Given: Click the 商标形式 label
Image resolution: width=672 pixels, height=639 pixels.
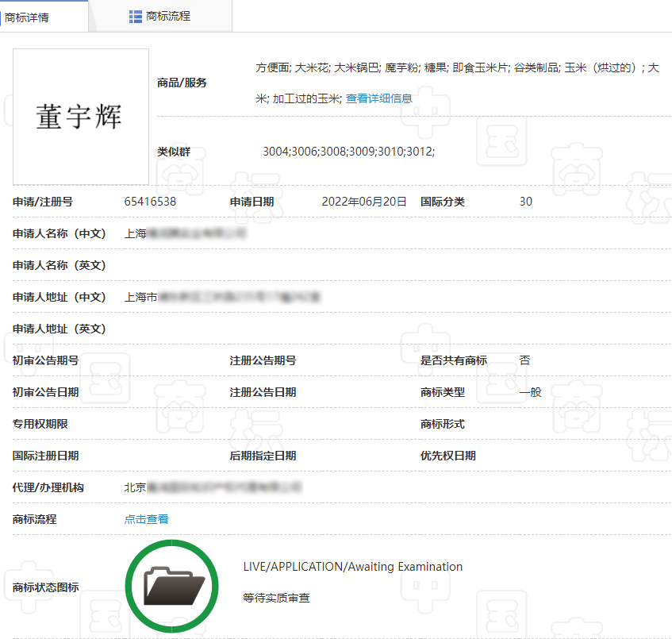Looking at the screenshot, I should [x=442, y=424].
